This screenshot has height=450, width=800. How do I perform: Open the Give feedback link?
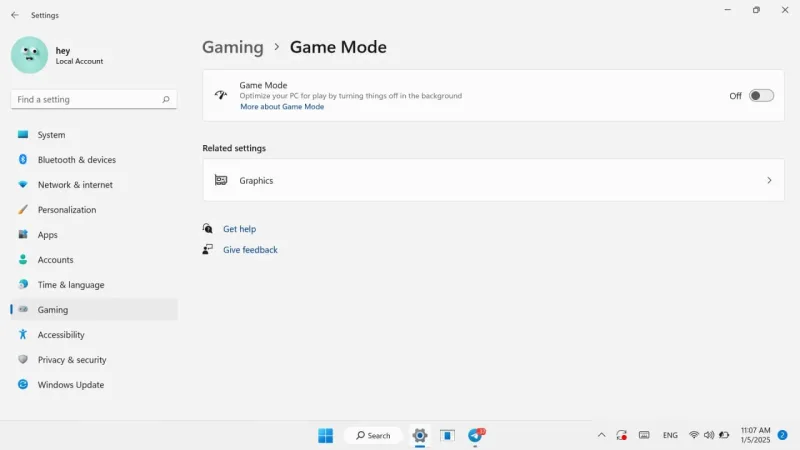pyautogui.click(x=250, y=250)
